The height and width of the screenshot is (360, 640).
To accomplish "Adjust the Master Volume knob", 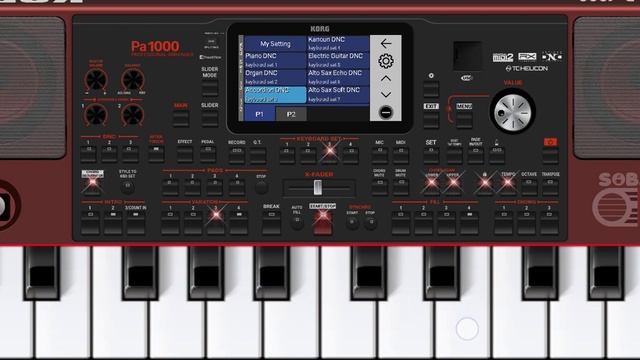I will point(96,80).
